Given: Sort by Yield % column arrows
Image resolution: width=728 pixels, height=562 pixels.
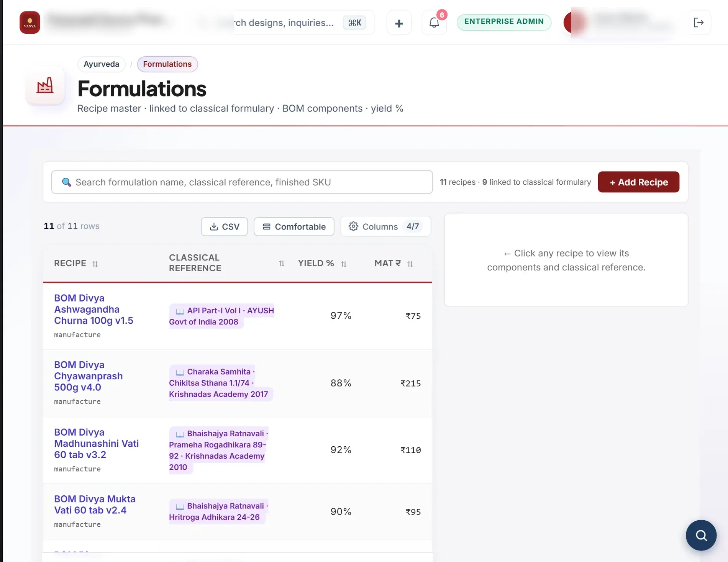Looking at the screenshot, I should click(x=344, y=264).
